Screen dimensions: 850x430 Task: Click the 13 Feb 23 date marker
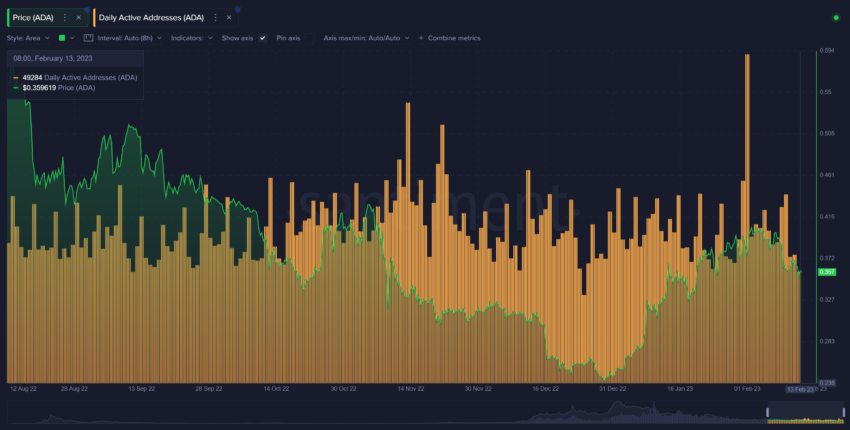coord(800,388)
